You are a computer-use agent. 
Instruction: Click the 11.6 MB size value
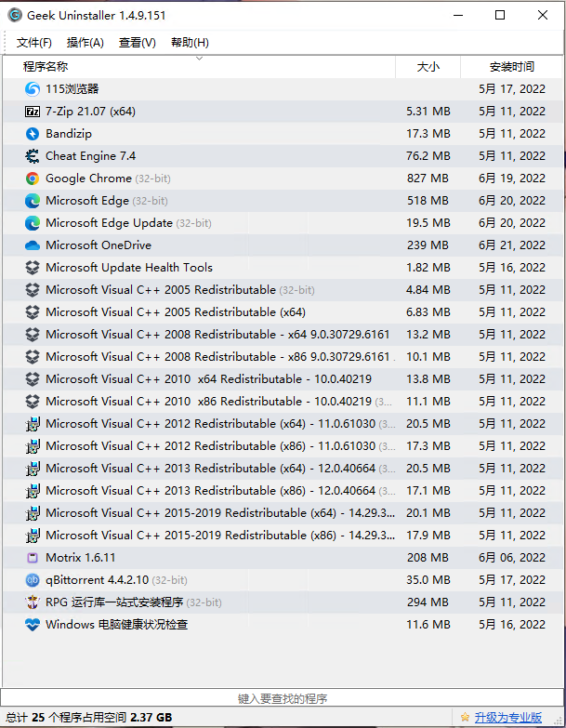[428, 625]
